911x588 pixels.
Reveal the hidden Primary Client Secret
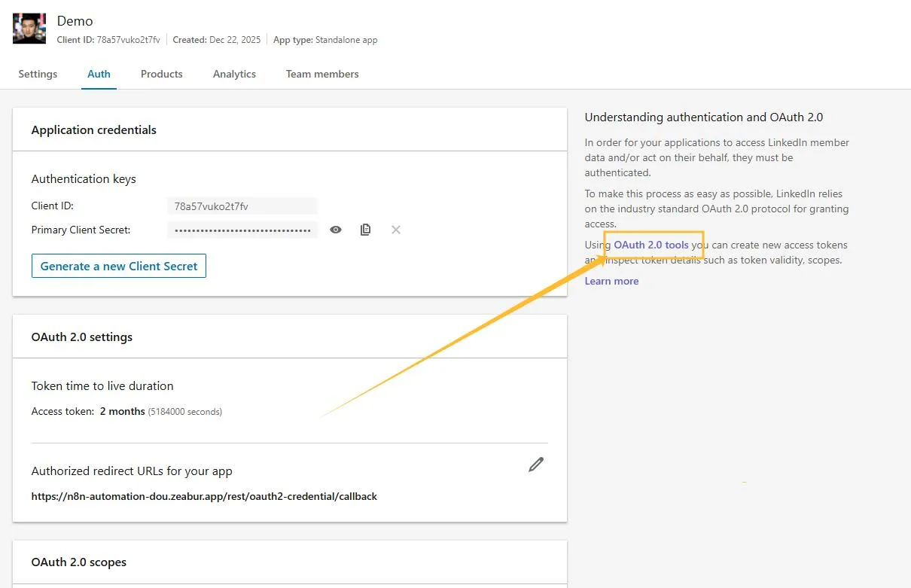coord(336,230)
